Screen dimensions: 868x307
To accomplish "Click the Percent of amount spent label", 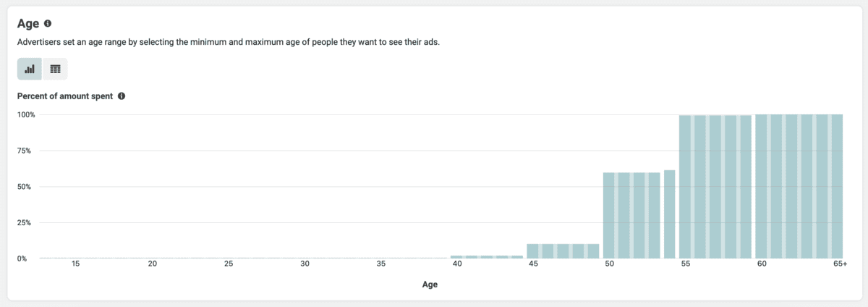I will click(65, 96).
